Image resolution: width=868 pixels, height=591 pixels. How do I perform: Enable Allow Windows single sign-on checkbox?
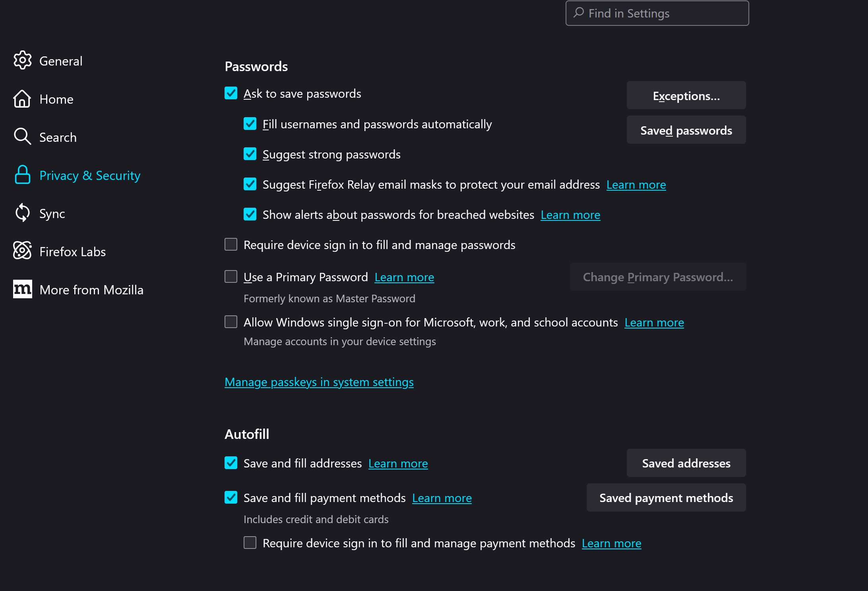point(231,322)
